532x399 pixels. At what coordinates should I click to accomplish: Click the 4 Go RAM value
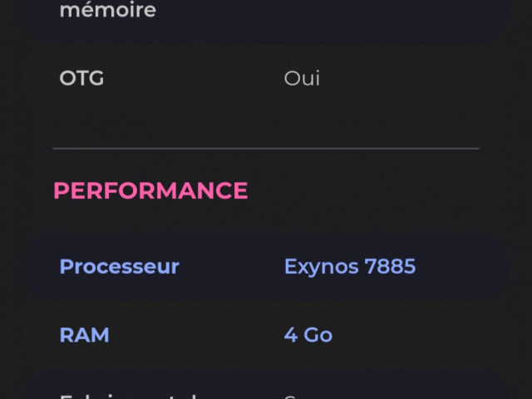pyautogui.click(x=308, y=335)
